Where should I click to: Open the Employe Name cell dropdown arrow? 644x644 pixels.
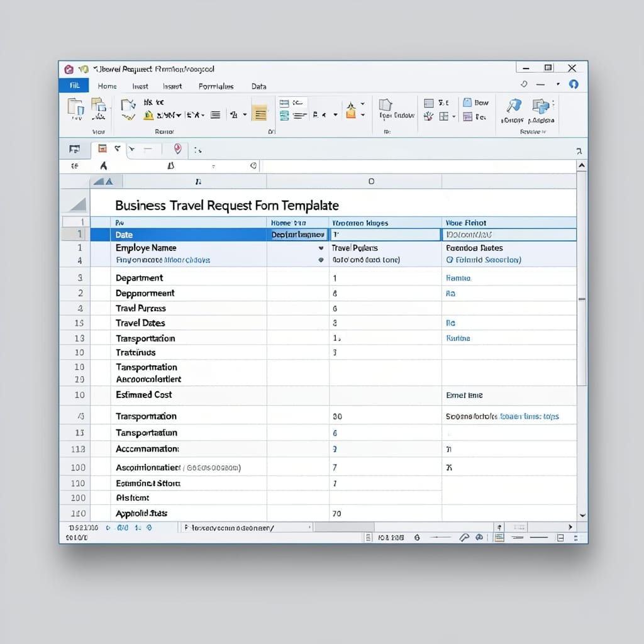321,248
